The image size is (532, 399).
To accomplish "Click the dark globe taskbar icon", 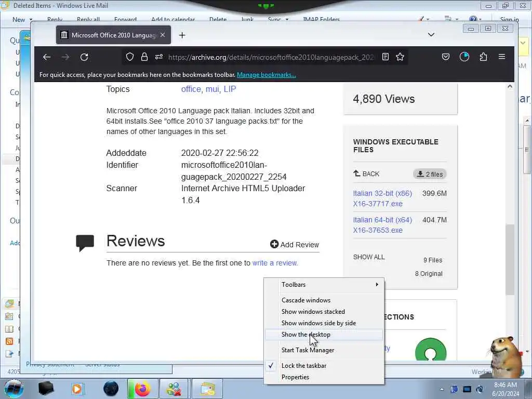I will [x=111, y=389].
